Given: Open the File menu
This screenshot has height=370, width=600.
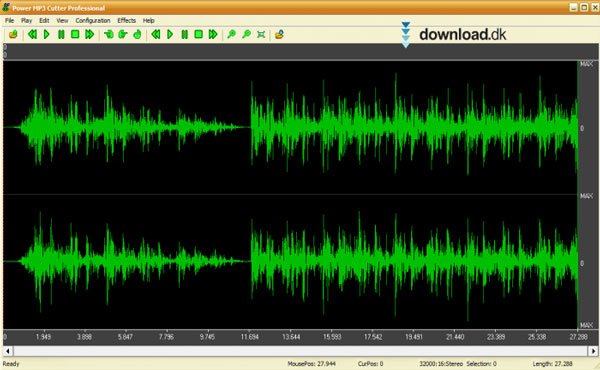Looking at the screenshot, I should coord(10,20).
